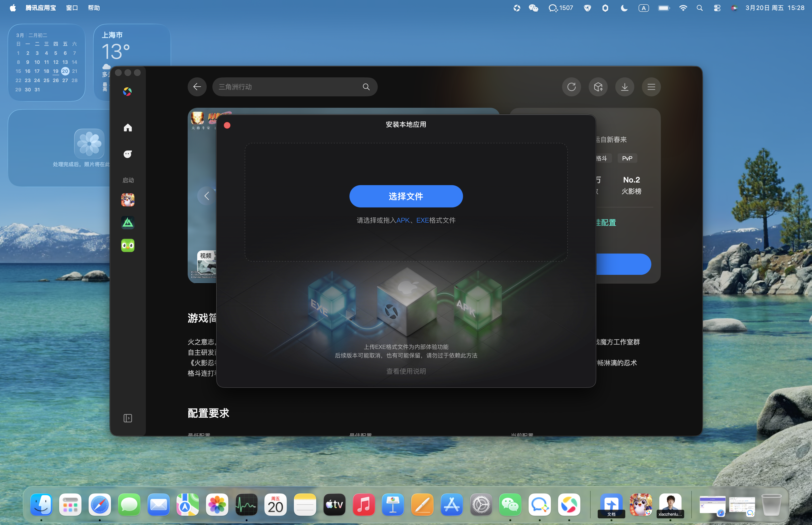The height and width of the screenshot is (525, 812).
Task: Open Control Center in the macOS menu bar
Action: (x=717, y=8)
